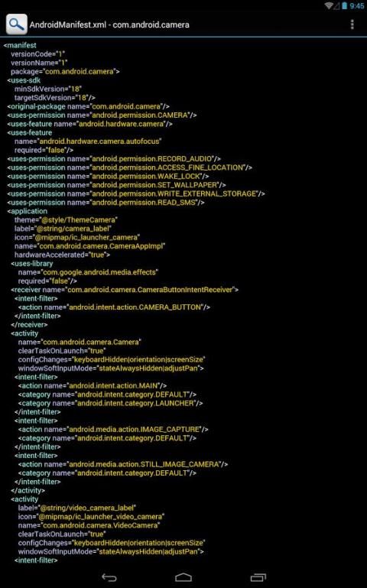Image resolution: width=367 pixels, height=588 pixels.
Task: Tap the battery status icon
Action: (x=344, y=5)
